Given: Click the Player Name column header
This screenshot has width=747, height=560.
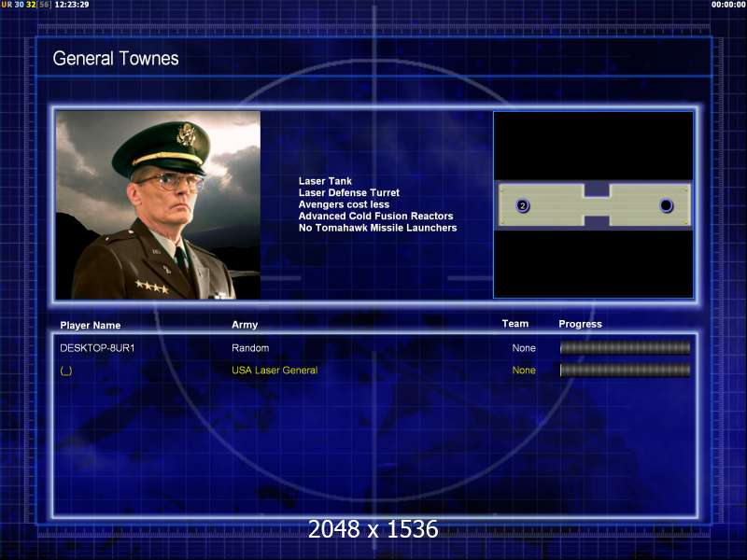Looking at the screenshot, I should (x=90, y=325).
